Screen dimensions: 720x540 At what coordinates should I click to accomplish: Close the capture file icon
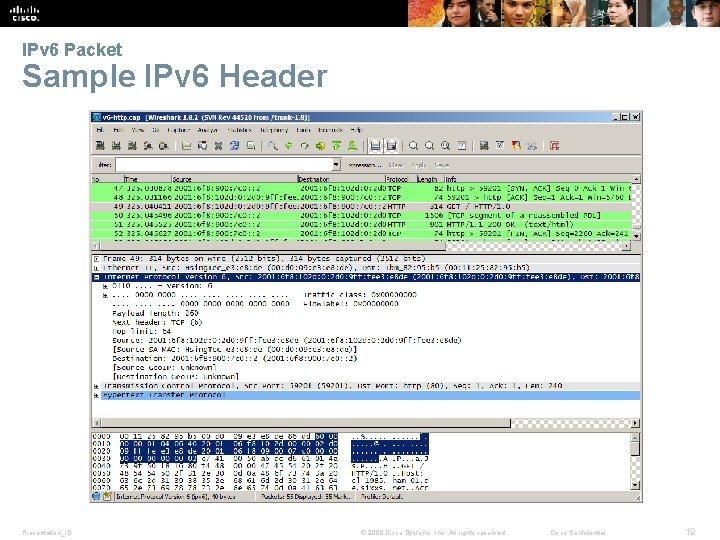[x=218, y=146]
